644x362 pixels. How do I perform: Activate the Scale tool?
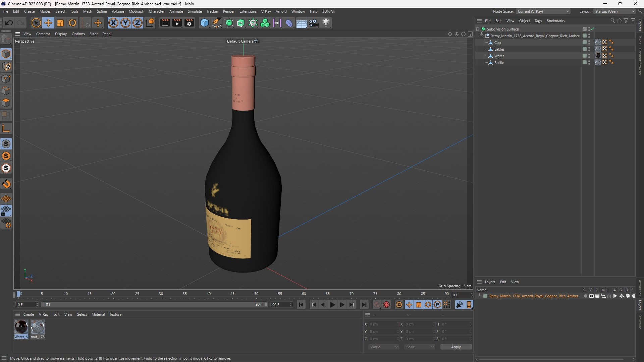[60, 23]
